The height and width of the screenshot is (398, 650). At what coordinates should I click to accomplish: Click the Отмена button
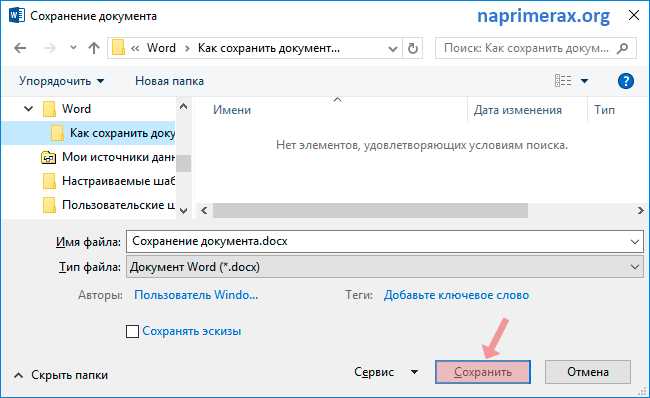click(x=587, y=372)
